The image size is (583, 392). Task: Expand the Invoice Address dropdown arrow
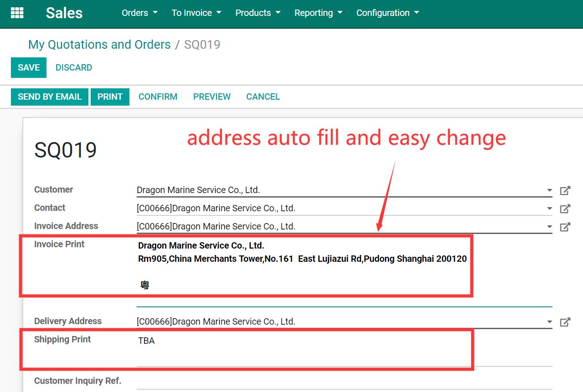pos(549,227)
